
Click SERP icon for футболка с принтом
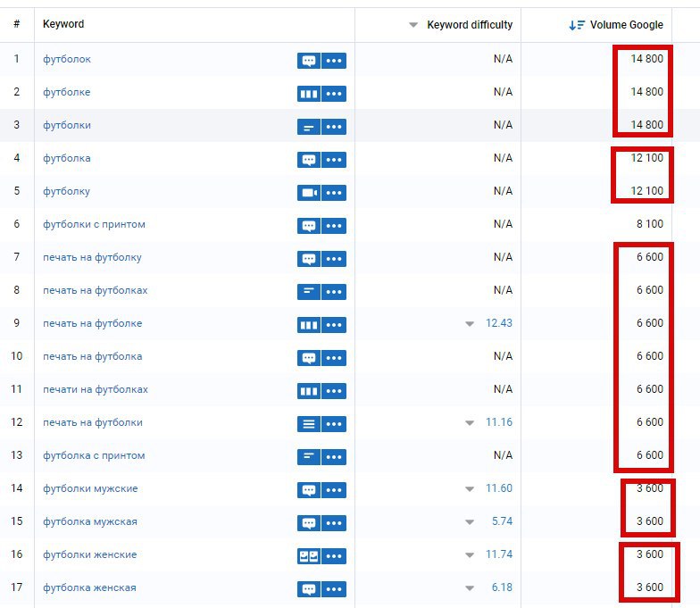pyautogui.click(x=309, y=457)
